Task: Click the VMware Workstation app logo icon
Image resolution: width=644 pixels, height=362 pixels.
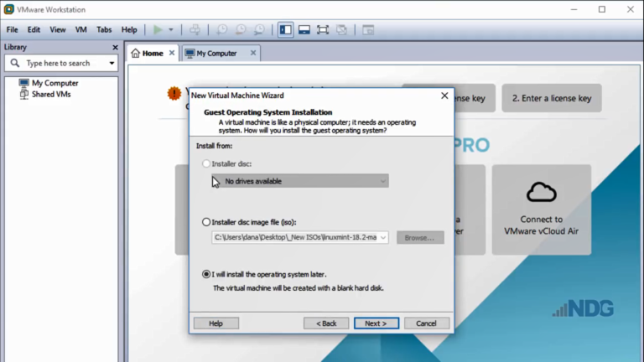Action: point(8,9)
